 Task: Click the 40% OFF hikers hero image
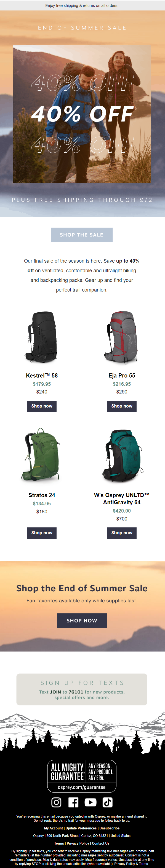82,114
